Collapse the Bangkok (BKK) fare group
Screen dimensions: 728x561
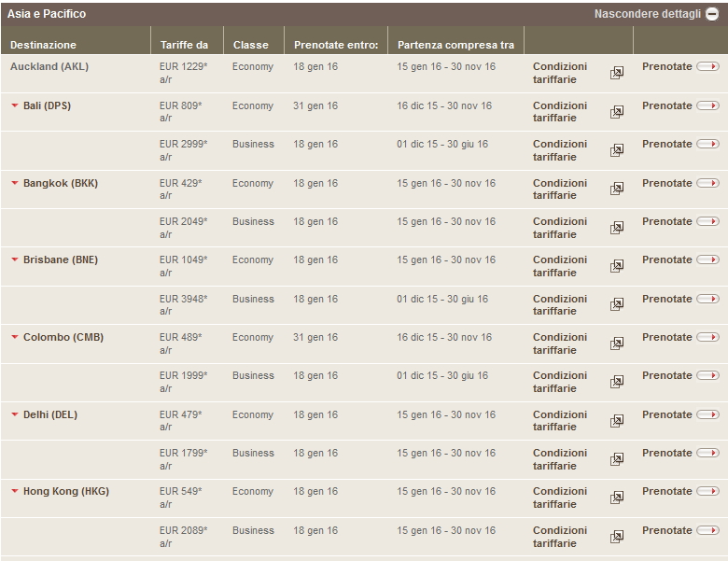(x=14, y=183)
